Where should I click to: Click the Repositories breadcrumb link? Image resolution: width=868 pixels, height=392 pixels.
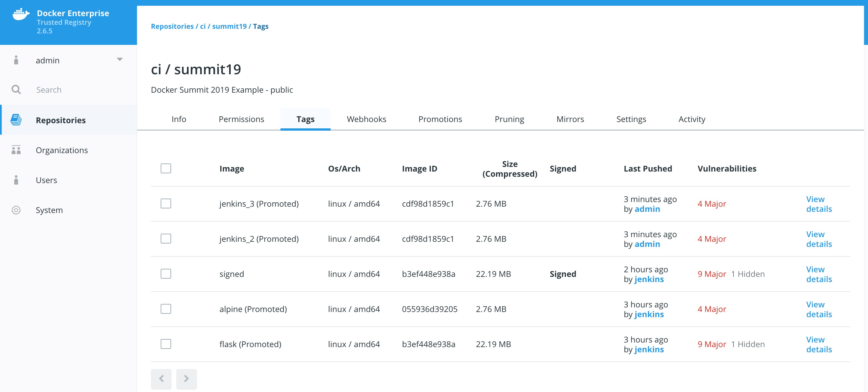pos(172,26)
